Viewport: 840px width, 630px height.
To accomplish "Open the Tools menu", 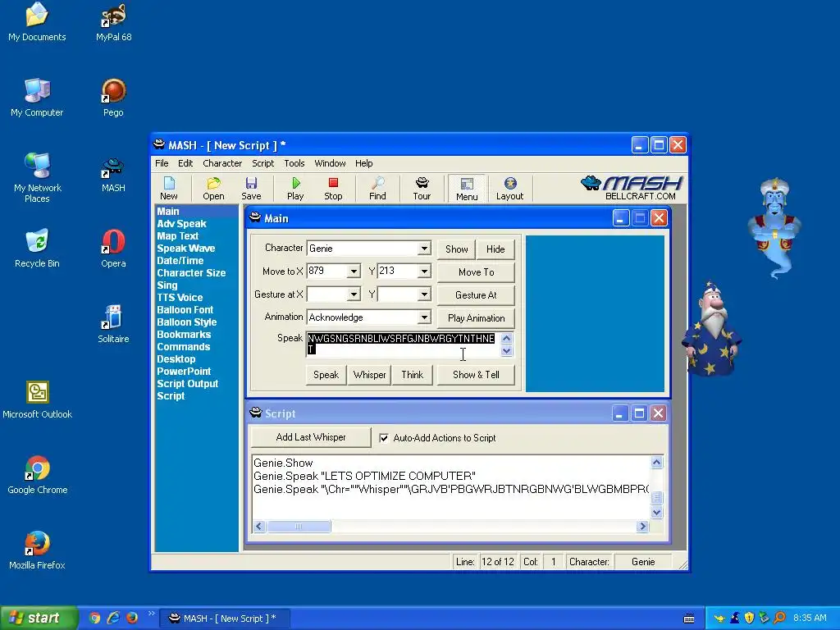I will pos(294,163).
